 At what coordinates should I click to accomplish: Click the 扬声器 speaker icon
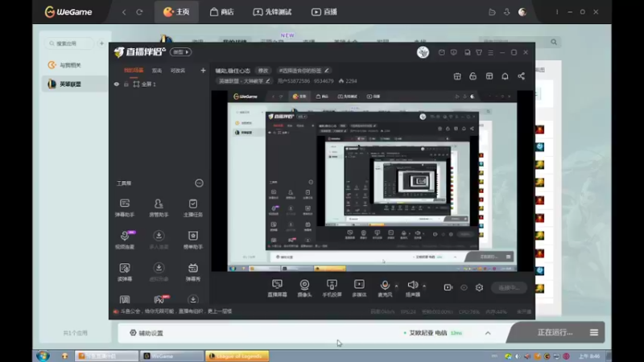coord(413,285)
